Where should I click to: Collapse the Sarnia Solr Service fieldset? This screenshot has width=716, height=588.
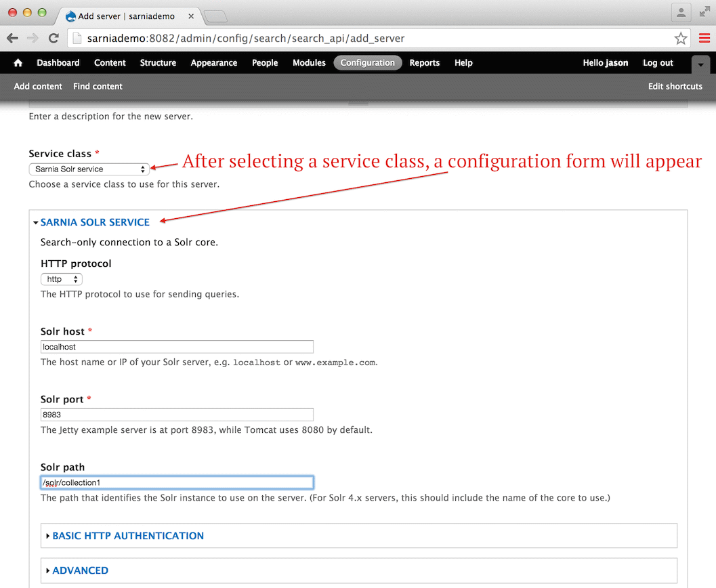pyautogui.click(x=95, y=222)
